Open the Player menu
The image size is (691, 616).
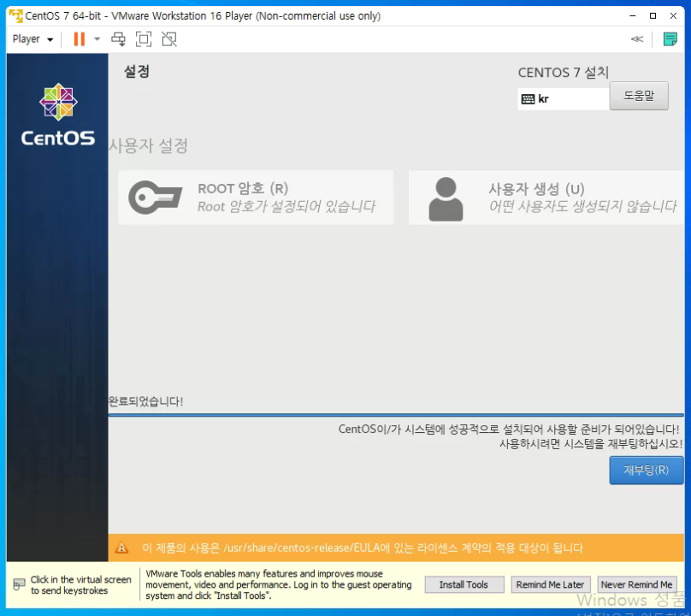[x=32, y=39]
